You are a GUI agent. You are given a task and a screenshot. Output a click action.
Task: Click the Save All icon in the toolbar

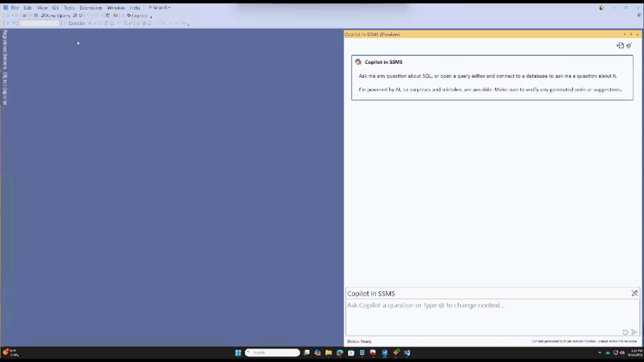35,15
